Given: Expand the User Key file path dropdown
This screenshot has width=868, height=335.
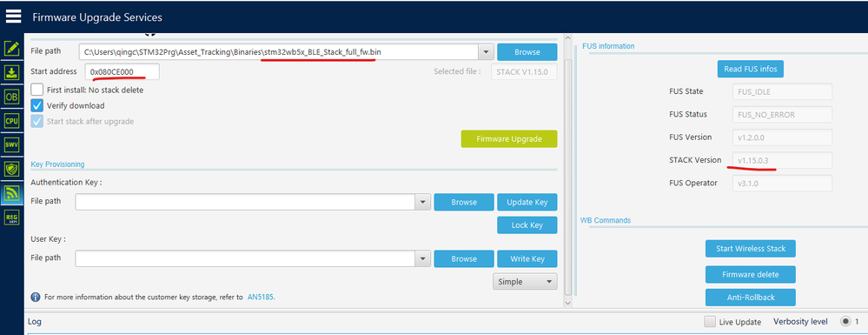Looking at the screenshot, I should 422,258.
